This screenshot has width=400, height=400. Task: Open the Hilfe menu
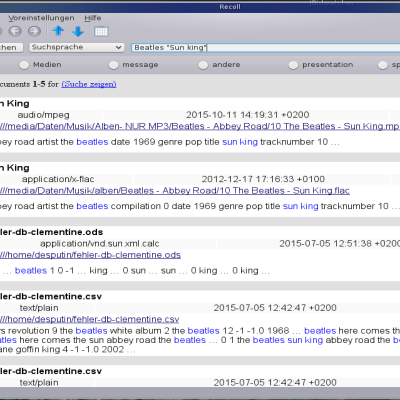93,18
